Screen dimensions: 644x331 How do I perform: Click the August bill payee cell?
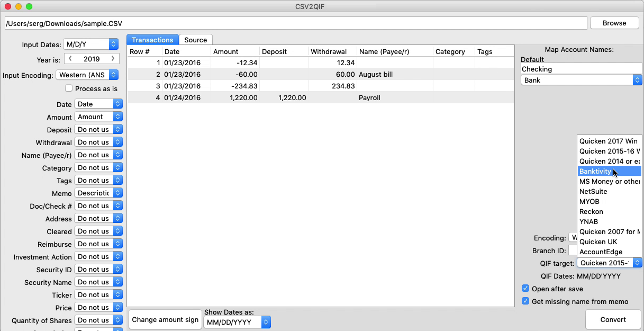395,75
